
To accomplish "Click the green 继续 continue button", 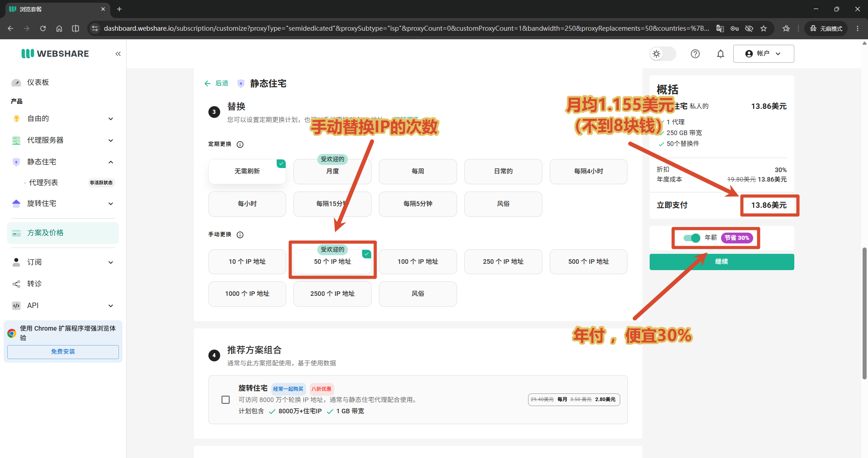I will tap(722, 262).
